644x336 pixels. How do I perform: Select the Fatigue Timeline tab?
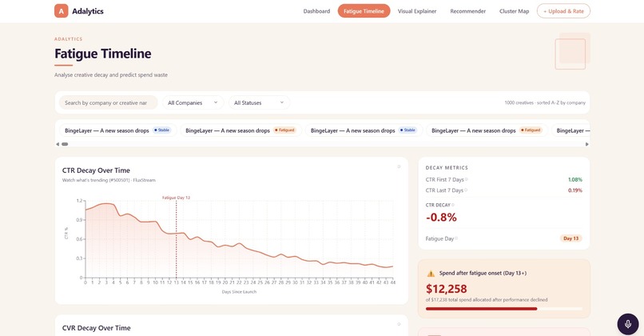[x=364, y=11]
